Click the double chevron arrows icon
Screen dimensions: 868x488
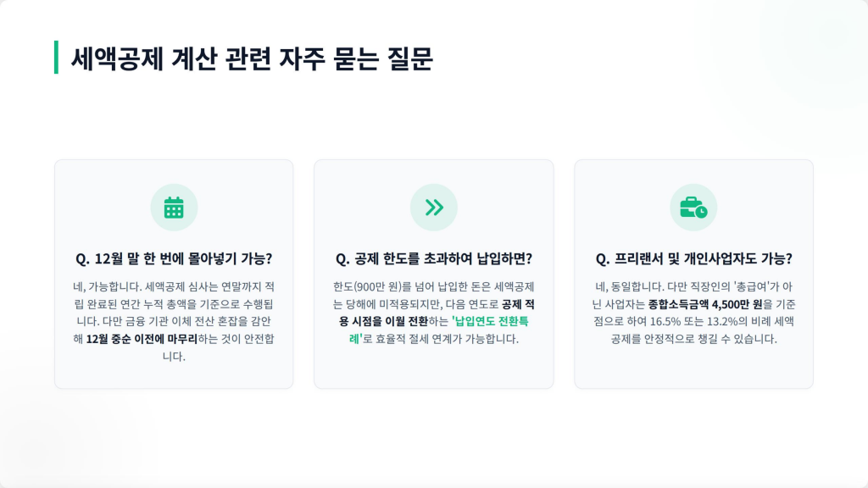[x=434, y=208]
